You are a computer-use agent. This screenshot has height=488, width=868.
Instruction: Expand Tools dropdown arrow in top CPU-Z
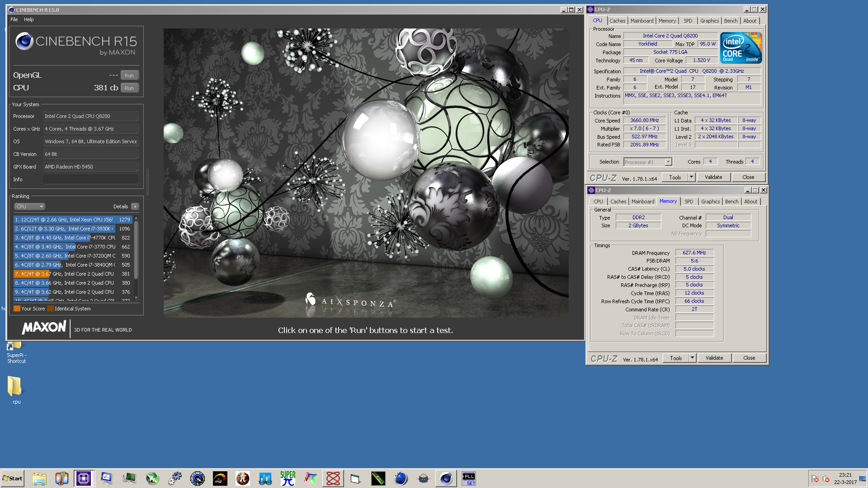pos(691,178)
